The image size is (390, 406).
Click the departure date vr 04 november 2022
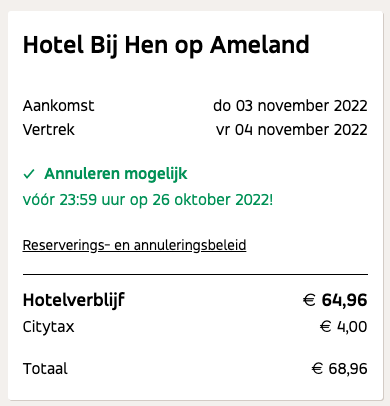click(292, 130)
